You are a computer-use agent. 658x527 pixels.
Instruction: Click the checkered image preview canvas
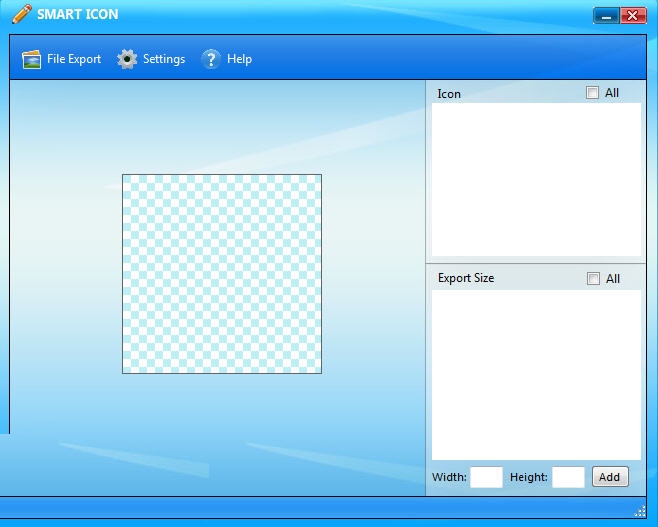[x=222, y=274]
